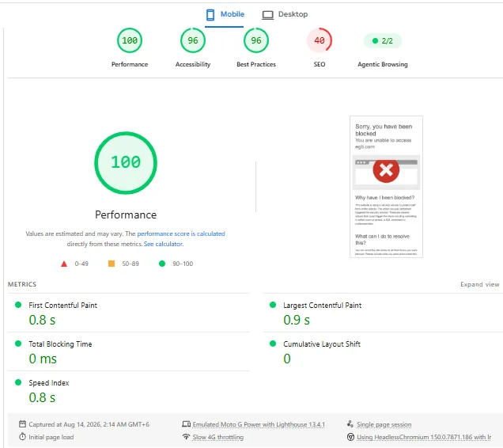This screenshot has height=448, width=503.
Task: Click the stopwatch icon by 'Initial page load'
Action: [22, 437]
